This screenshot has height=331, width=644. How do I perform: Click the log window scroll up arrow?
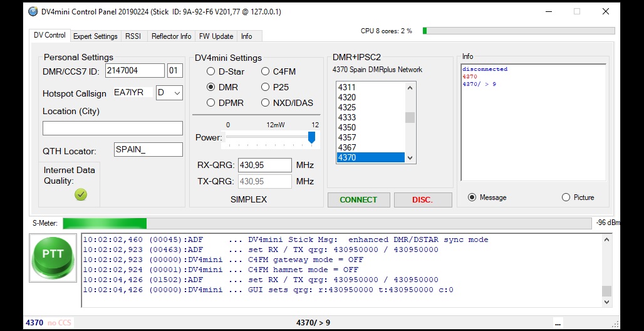click(x=606, y=239)
